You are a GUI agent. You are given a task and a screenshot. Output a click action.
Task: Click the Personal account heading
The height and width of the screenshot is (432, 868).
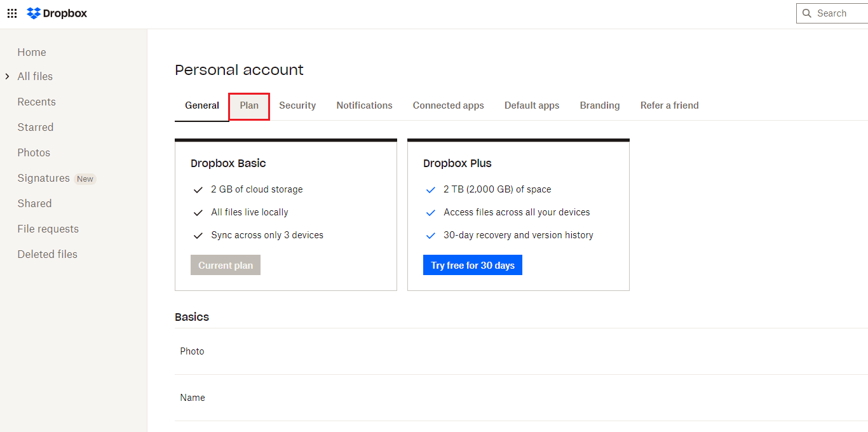click(240, 70)
